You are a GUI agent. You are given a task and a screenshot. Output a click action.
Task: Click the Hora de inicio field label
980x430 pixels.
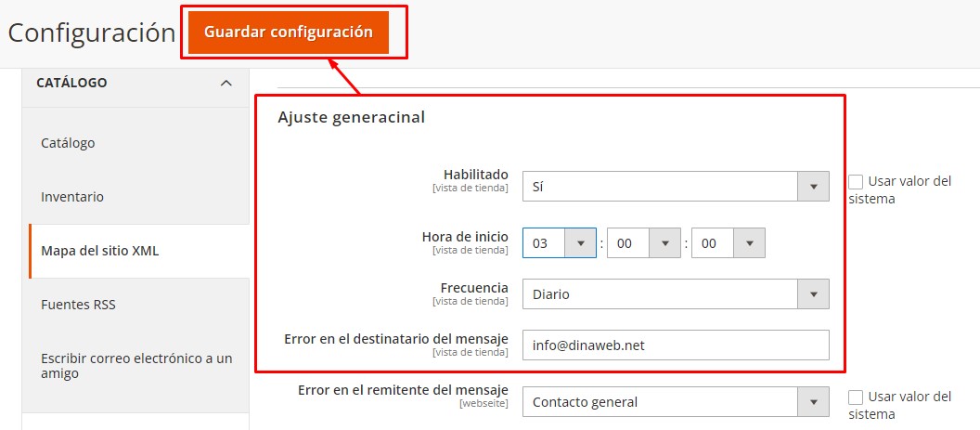tap(464, 237)
